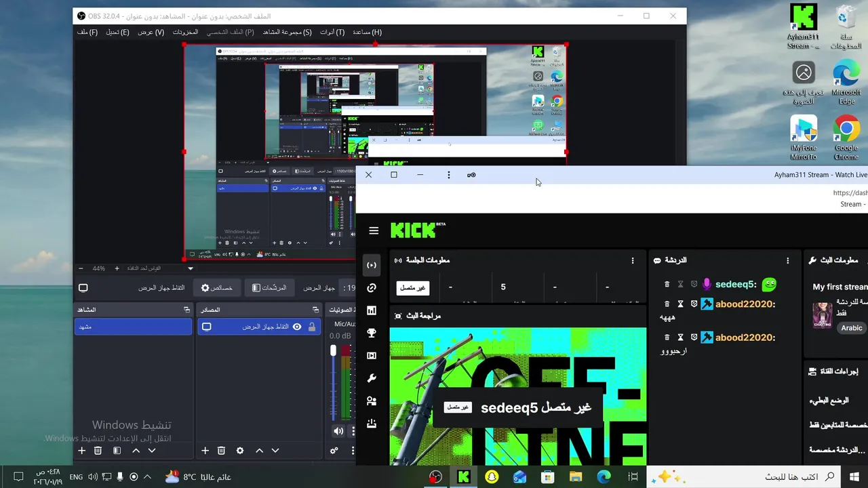Show hidden system tray icons chevron
868x488 pixels.
(148, 477)
